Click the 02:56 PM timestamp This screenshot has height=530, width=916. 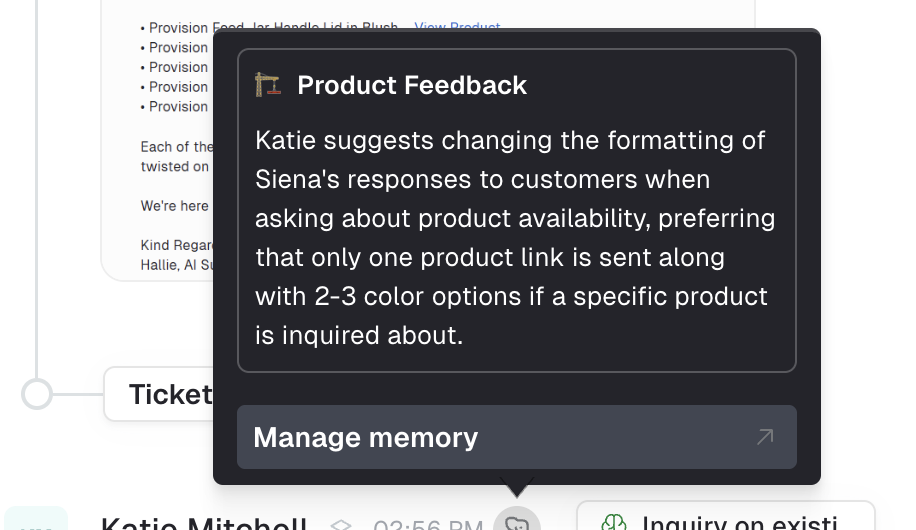[428, 525]
